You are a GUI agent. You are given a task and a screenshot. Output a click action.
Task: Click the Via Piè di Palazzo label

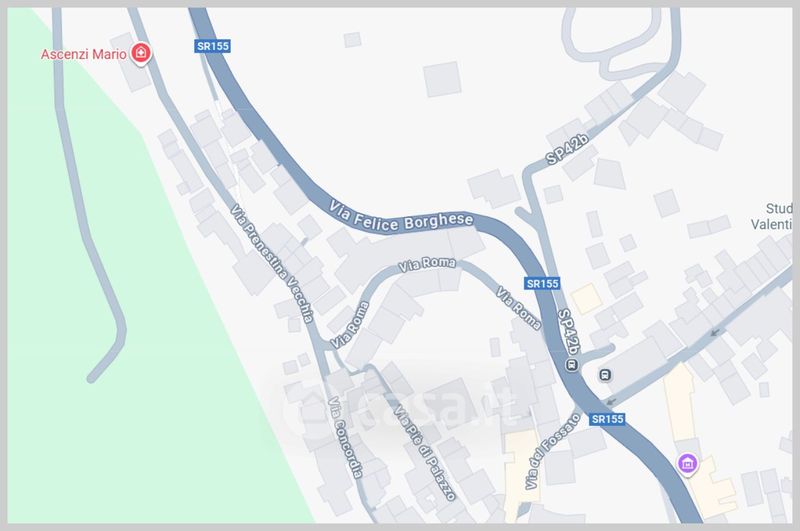click(423, 452)
